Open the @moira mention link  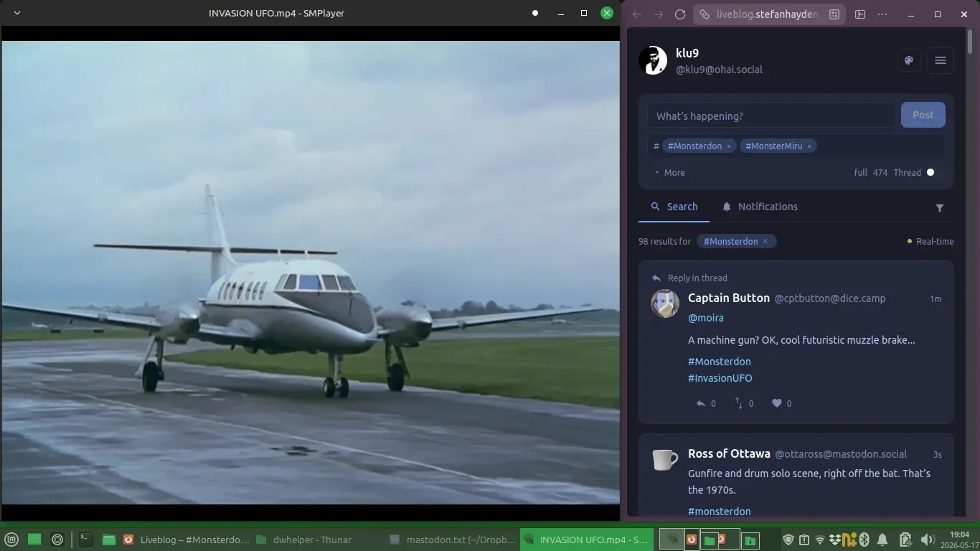tap(706, 318)
